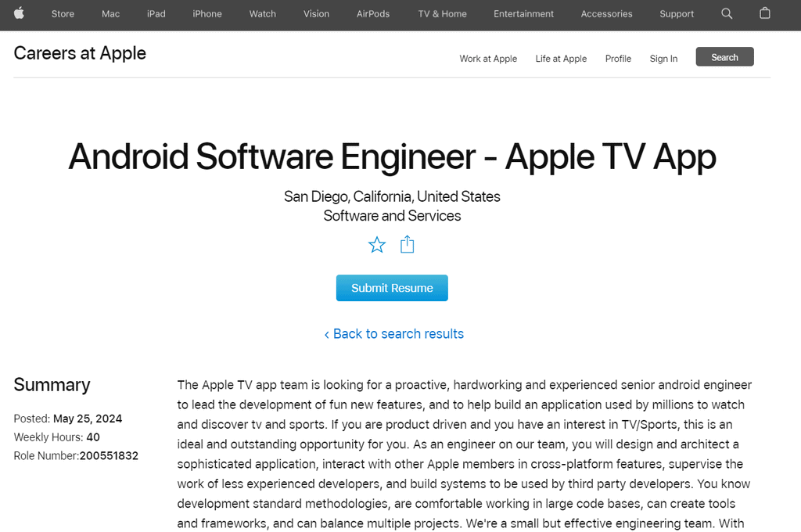Viewport: 801px width, 532px height.
Task: Open the Mac section from the navigation
Action: click(110, 13)
